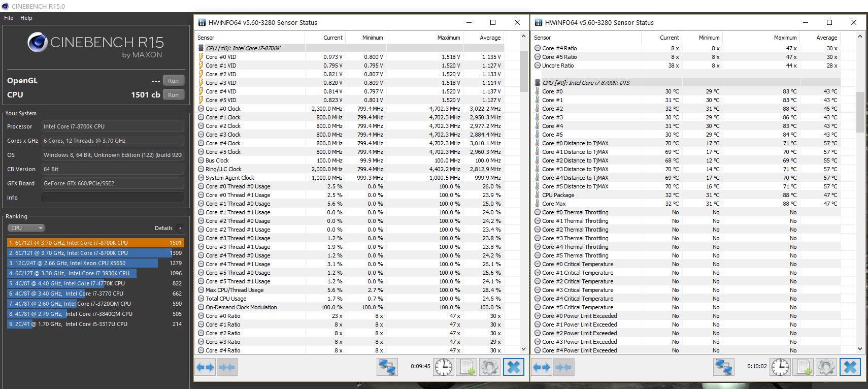Click shrink arrows icon in left HWiNFO window
The height and width of the screenshot is (389, 868).
227,367
